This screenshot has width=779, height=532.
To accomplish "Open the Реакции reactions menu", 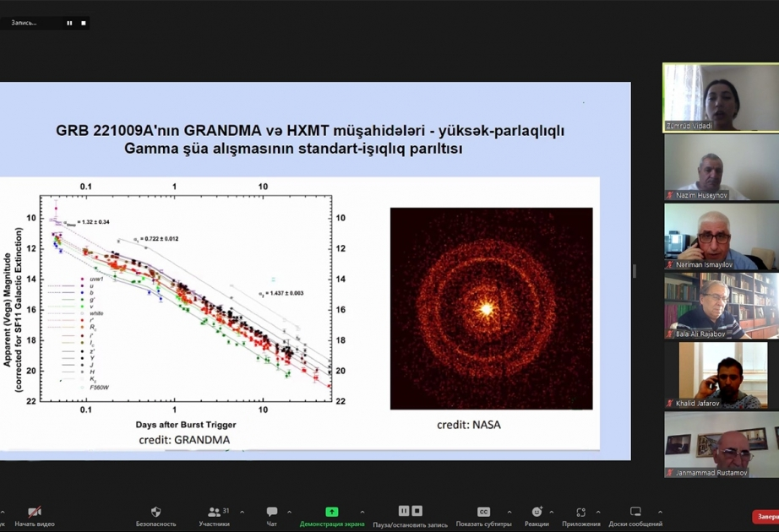I will [x=537, y=512].
